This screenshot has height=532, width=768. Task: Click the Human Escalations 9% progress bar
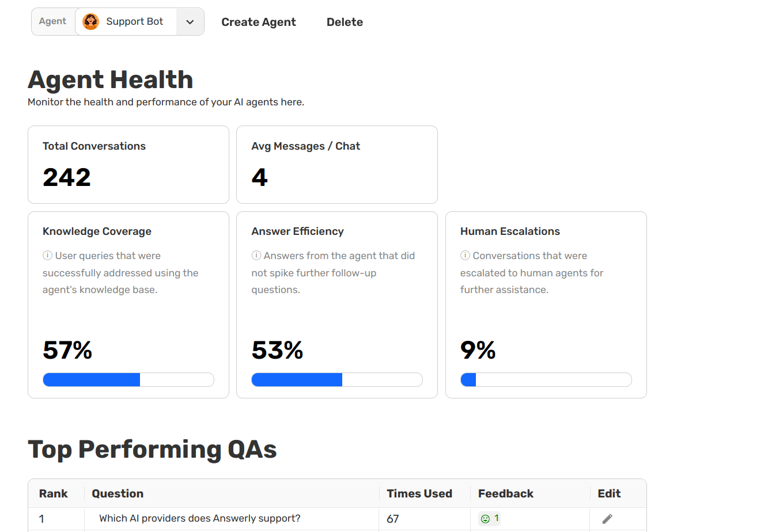pos(546,380)
